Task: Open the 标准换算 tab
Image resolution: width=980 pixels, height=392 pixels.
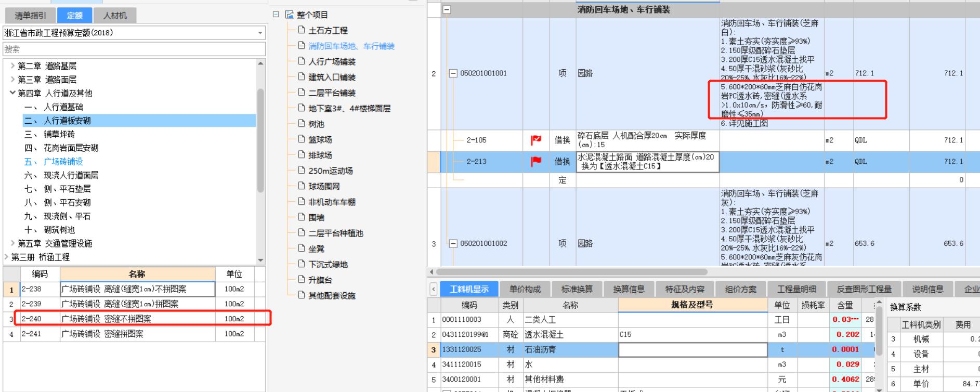Action: coord(577,289)
